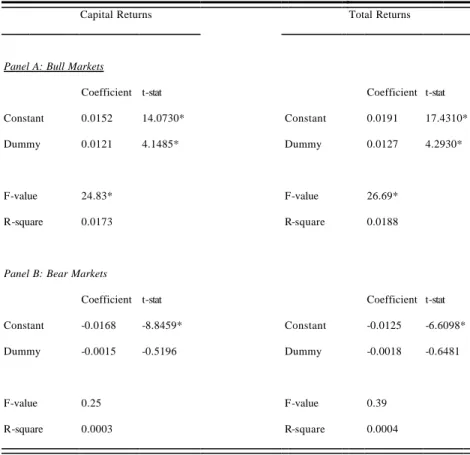
Task: Click the Dummy label beside -0.0015
Action: point(22,352)
